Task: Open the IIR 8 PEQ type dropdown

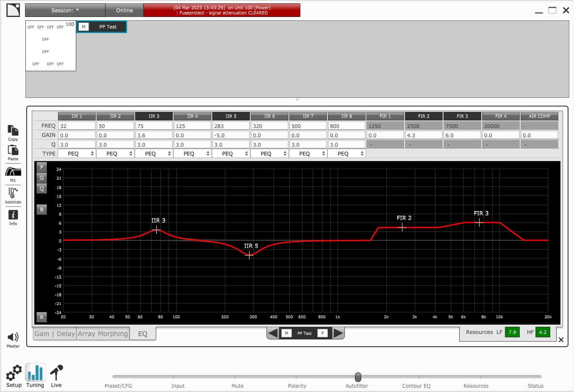Action: pos(347,154)
